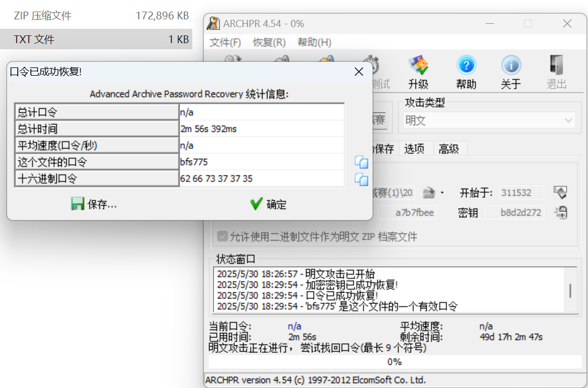Viewport: 588px width, 388px height.
Task: Click the icon right of the b8d2d272 key field
Action: (x=560, y=213)
